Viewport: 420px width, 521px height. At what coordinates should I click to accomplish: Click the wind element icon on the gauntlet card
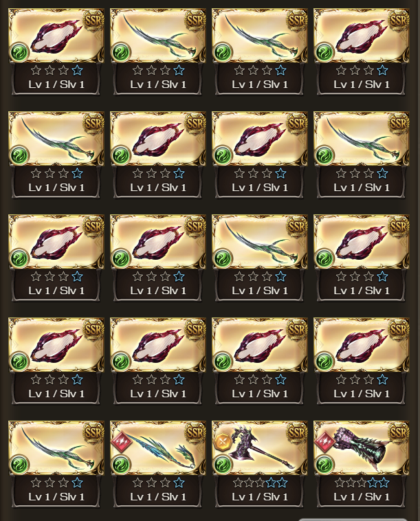point(324,464)
